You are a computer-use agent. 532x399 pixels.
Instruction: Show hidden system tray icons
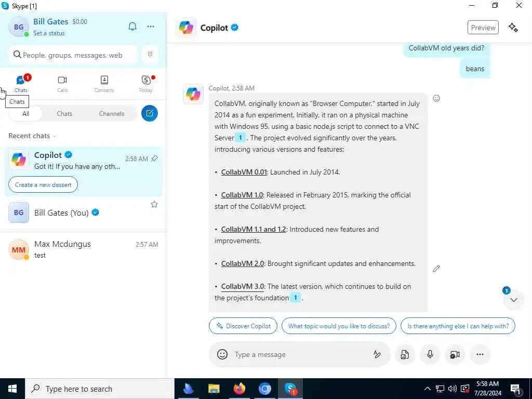click(x=428, y=389)
